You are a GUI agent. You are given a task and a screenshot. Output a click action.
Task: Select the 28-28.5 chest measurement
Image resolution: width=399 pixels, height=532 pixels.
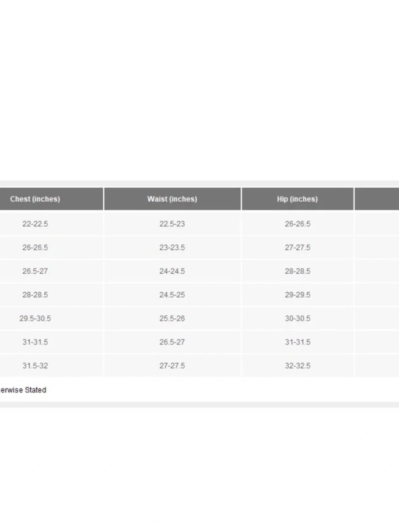point(51,295)
